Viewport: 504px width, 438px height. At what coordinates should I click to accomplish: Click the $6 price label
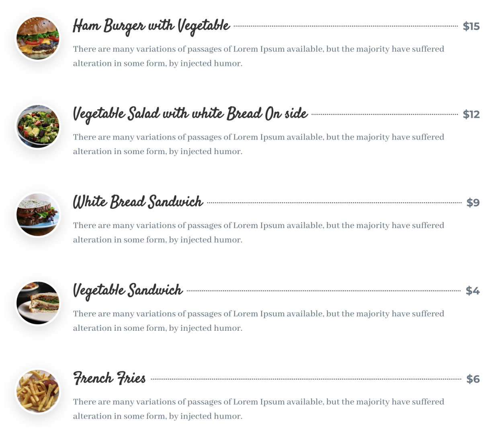click(x=473, y=379)
